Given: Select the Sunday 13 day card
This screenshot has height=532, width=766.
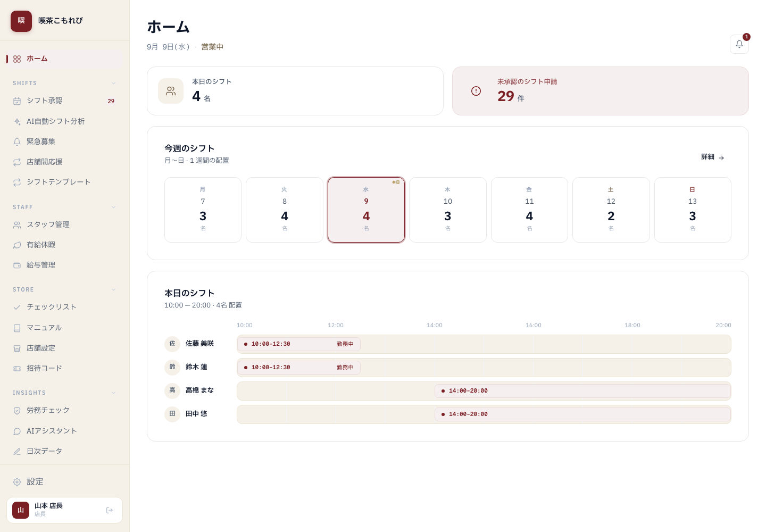Looking at the screenshot, I should 693,210.
